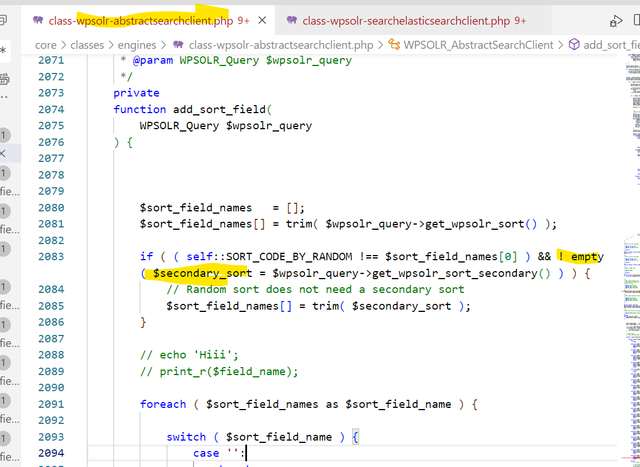
Task: Click line number 2083
Action: point(51,256)
